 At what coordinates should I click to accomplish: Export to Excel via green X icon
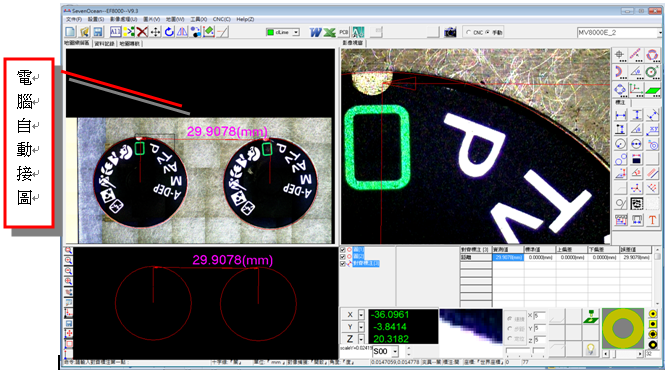point(329,32)
